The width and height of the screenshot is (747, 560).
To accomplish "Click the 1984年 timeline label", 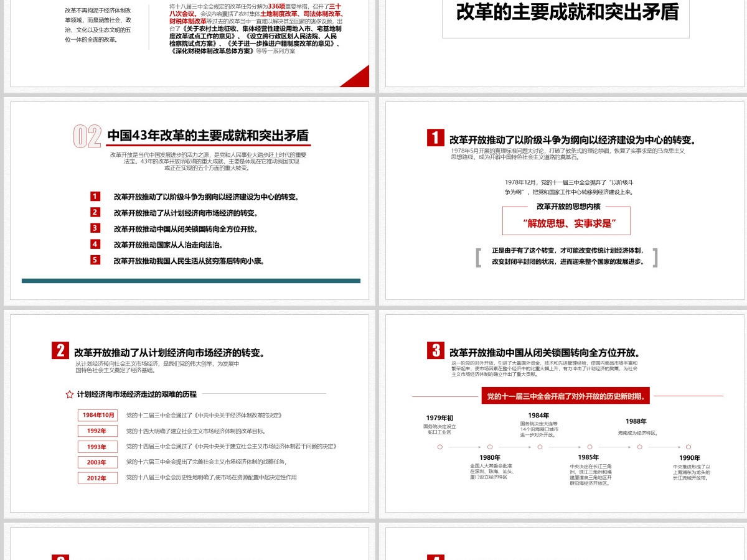I will pos(539,415).
